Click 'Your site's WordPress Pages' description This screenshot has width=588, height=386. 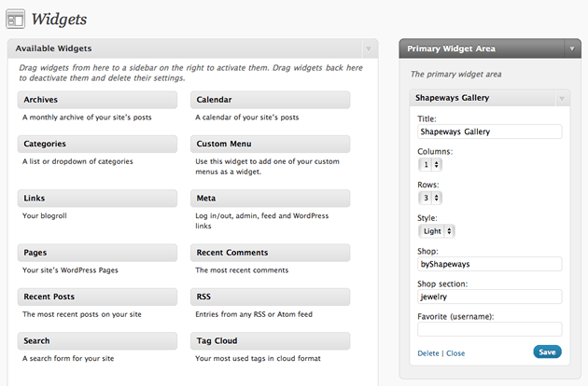70,270
